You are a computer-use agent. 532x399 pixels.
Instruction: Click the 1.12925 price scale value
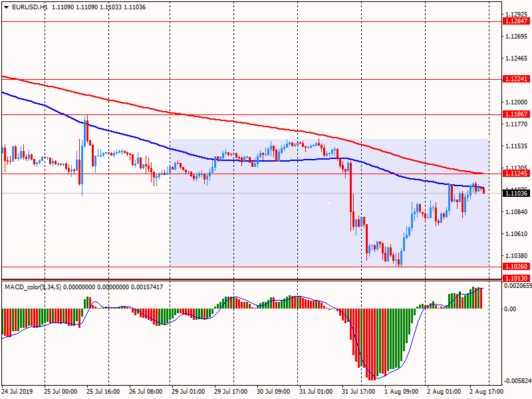pos(517,14)
